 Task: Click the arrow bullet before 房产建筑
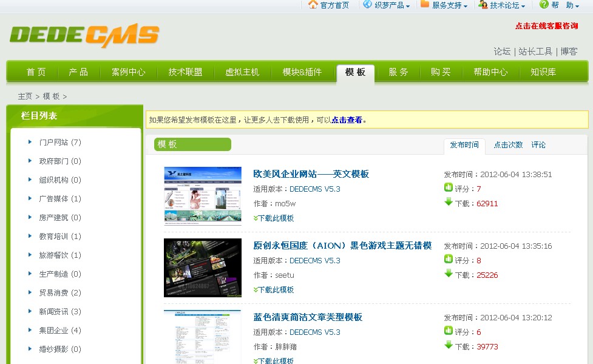click(30, 217)
